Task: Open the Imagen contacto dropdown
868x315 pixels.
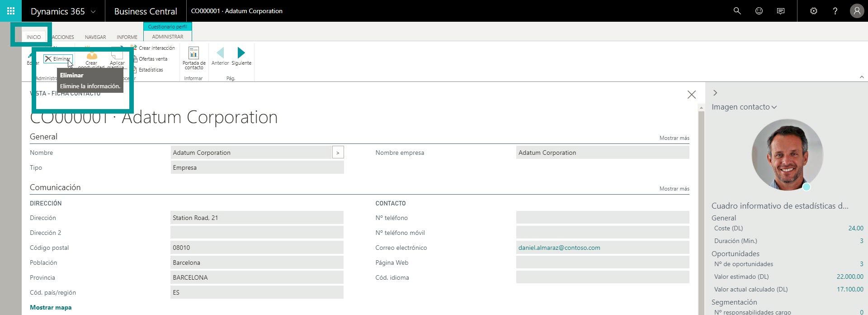Action: 744,107
